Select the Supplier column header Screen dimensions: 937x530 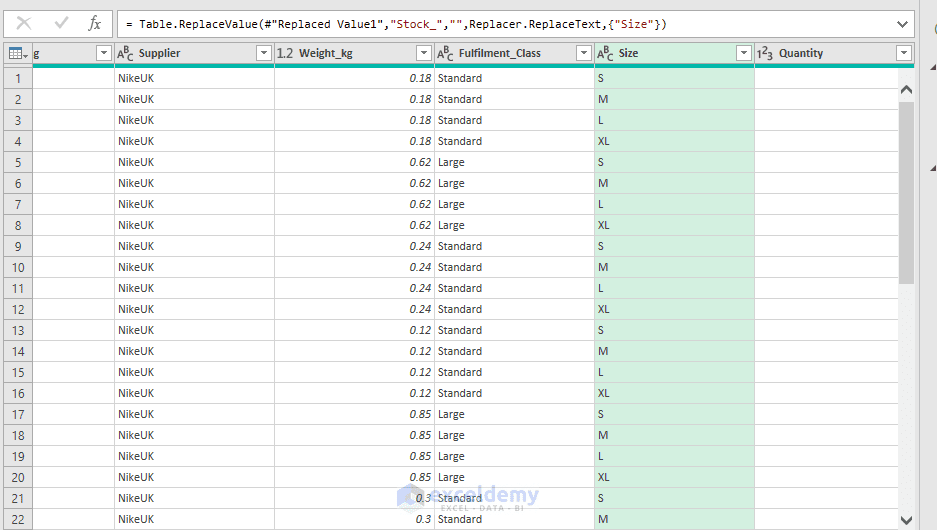pos(194,54)
